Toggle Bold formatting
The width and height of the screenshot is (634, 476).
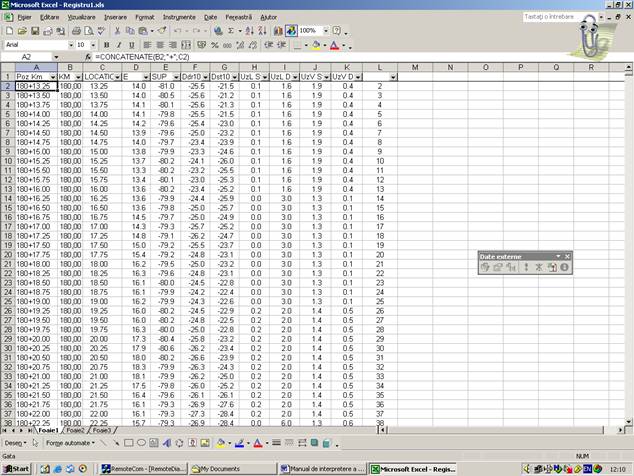coord(105,45)
